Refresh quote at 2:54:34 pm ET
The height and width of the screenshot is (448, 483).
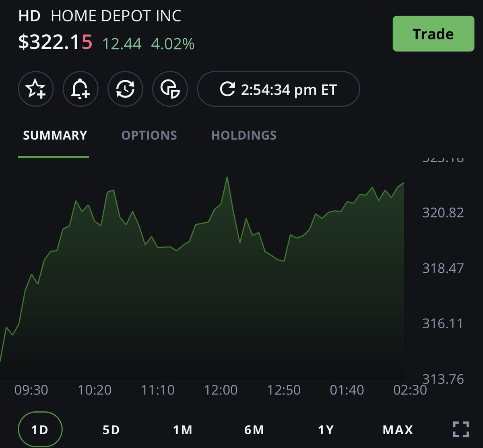pyautogui.click(x=278, y=89)
